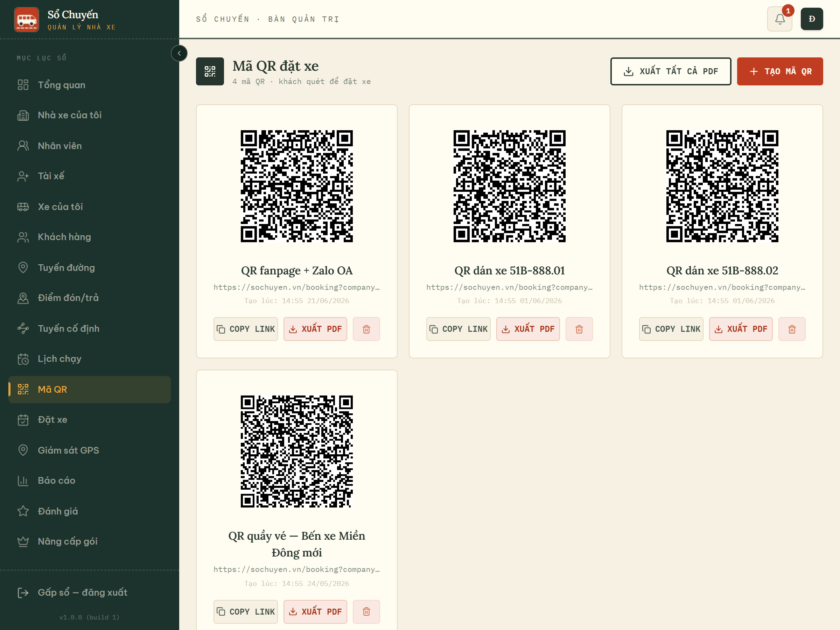The image size is (840, 630).
Task: Open Tổng quan dashboard
Action: 90,85
